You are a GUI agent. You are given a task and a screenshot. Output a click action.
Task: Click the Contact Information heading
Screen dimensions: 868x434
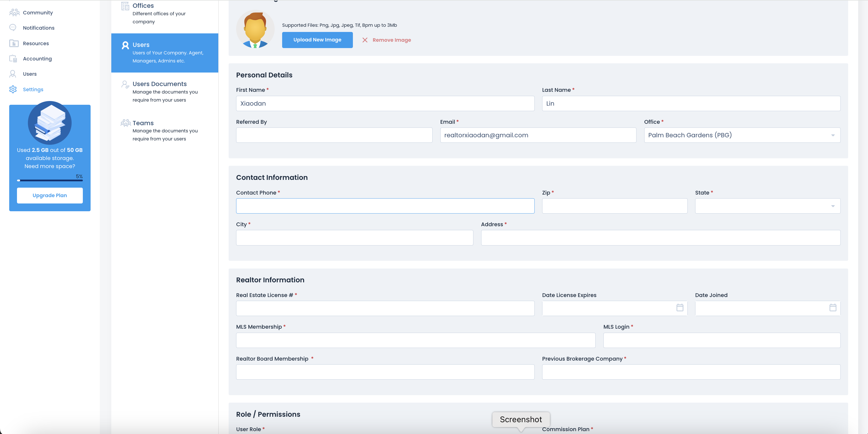pyautogui.click(x=272, y=178)
